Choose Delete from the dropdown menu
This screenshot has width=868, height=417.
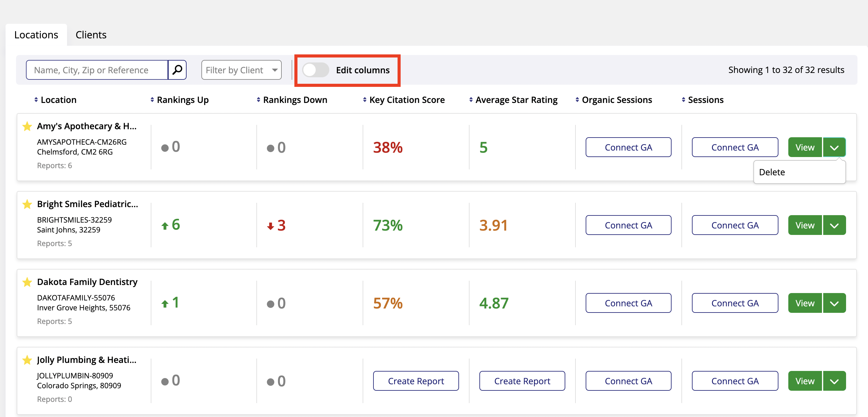pos(799,172)
